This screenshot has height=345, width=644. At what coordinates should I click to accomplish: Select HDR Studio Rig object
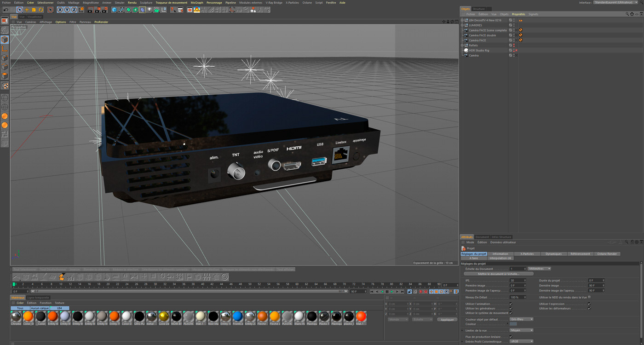(479, 51)
